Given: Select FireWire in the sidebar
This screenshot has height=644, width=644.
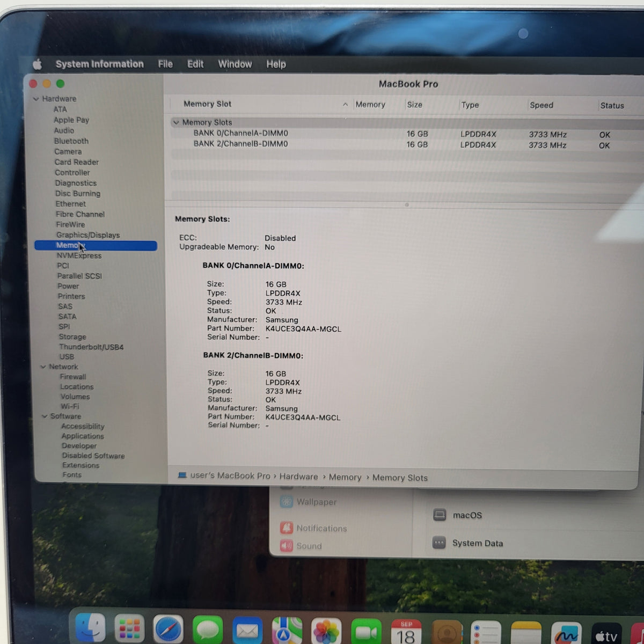Looking at the screenshot, I should 70,224.
